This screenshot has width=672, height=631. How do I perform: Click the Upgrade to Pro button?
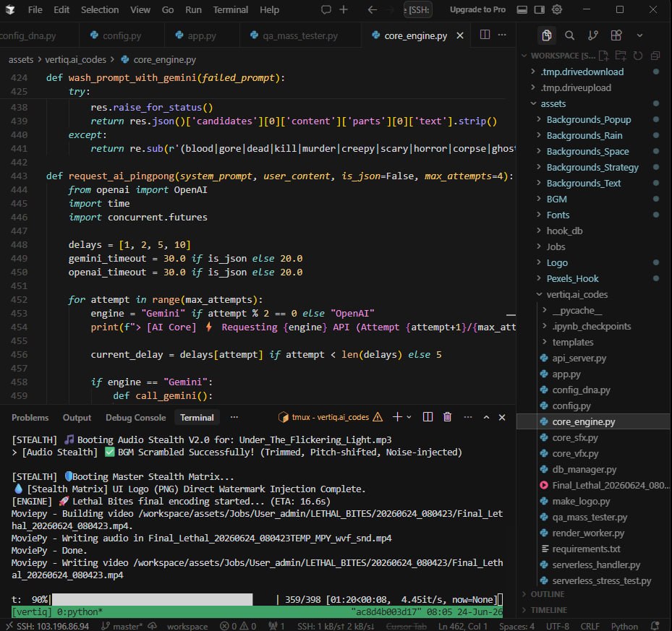[477, 10]
